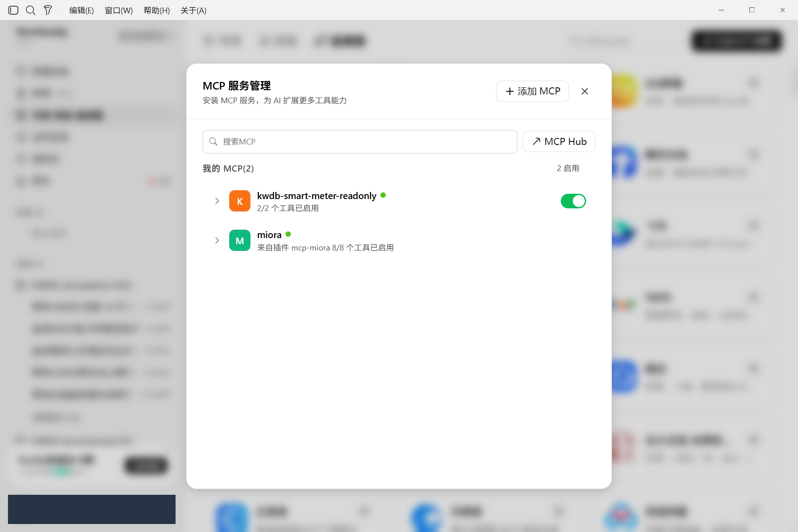Viewport: 798px width, 532px height.
Task: Click the green status dot beside miora
Action: pos(288,234)
